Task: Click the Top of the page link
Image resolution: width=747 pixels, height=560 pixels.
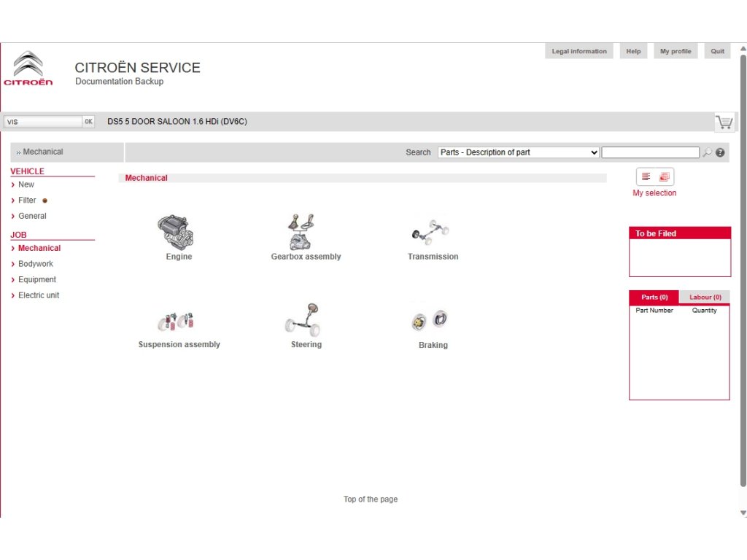Action: [x=371, y=499]
